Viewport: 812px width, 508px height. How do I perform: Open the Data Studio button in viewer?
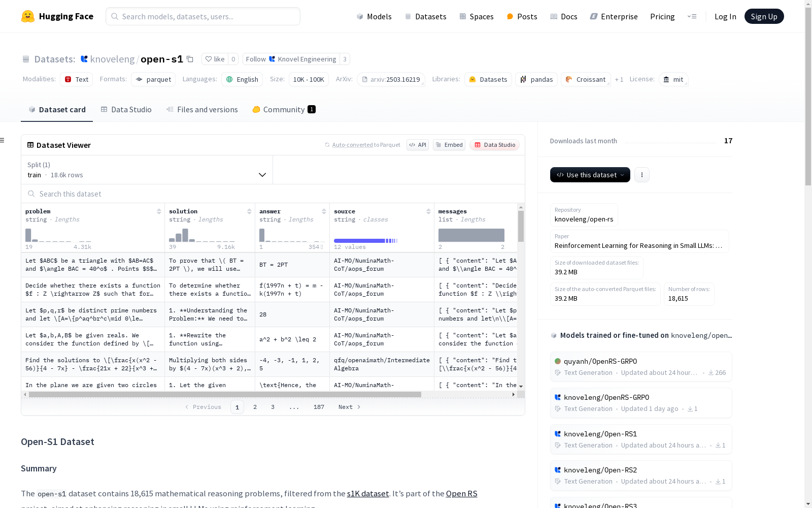(x=494, y=145)
